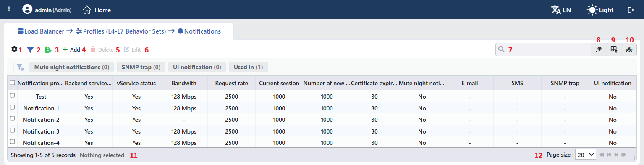Click the Notification-3 name cell

pyautogui.click(x=41, y=131)
